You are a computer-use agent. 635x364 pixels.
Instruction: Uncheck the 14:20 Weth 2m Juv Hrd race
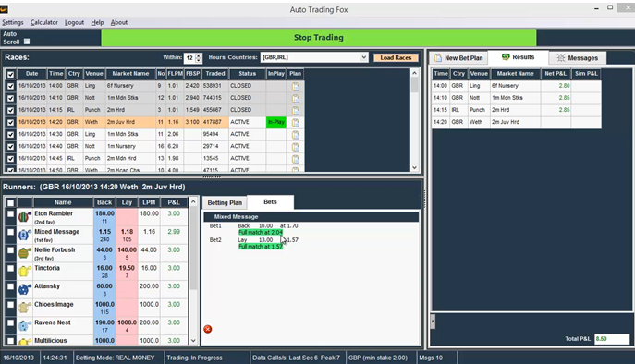tap(10, 122)
